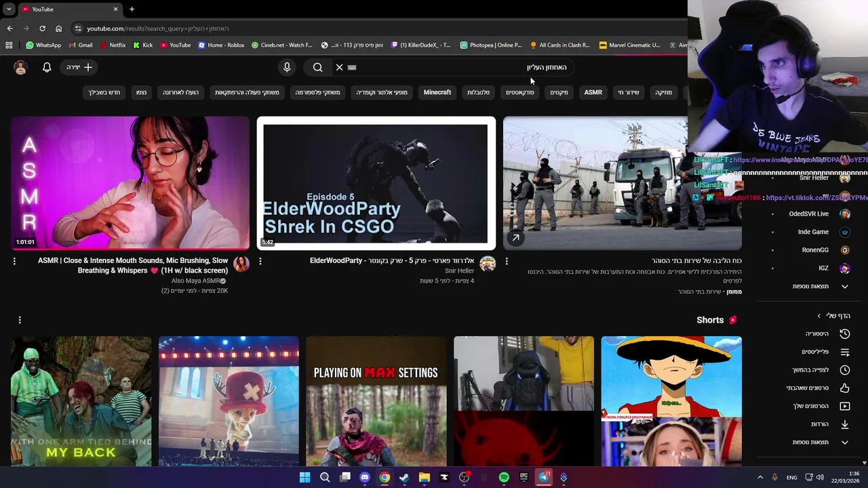Open Epic Games Launcher from the taskbar

[524, 478]
